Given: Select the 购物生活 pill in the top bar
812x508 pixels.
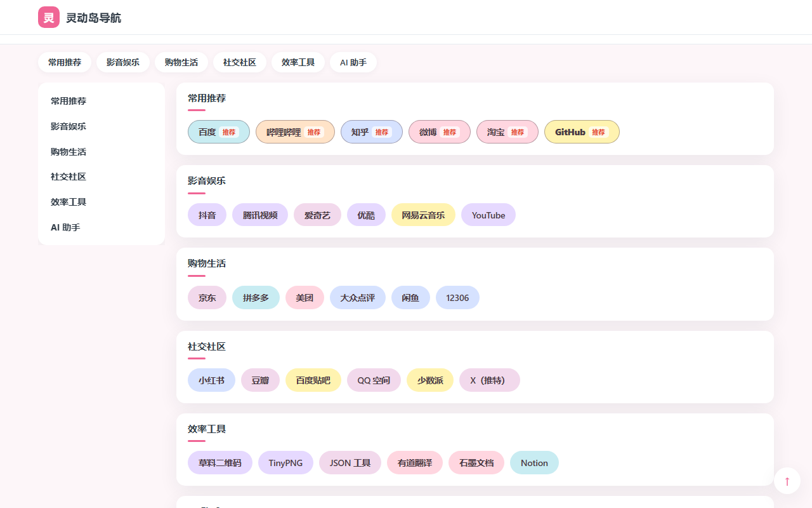Looking at the screenshot, I should click(181, 62).
